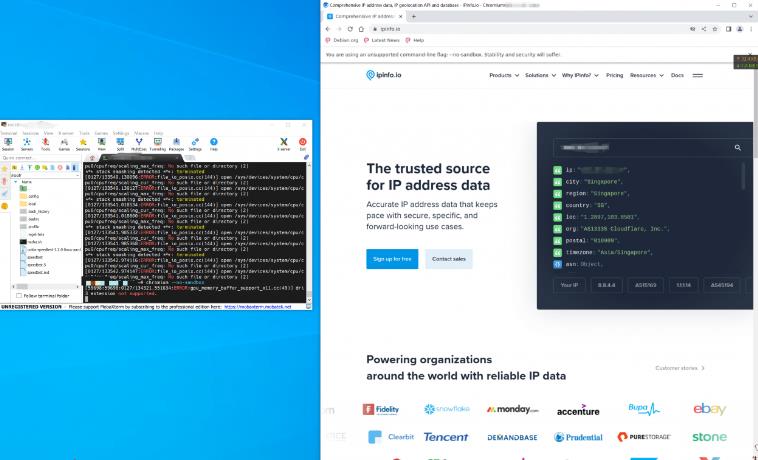Screen dimensions: 758x460
Task: Click the Debian.org bookmark
Action: [342, 41]
